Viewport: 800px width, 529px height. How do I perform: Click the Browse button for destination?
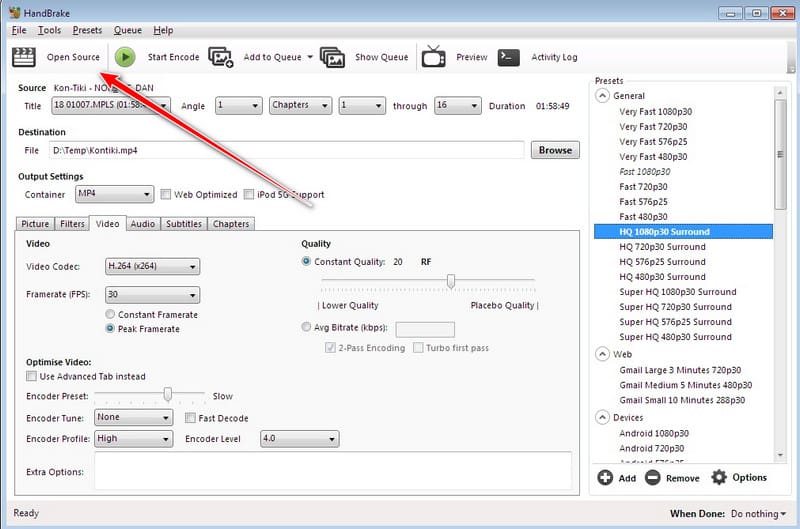[x=555, y=150]
